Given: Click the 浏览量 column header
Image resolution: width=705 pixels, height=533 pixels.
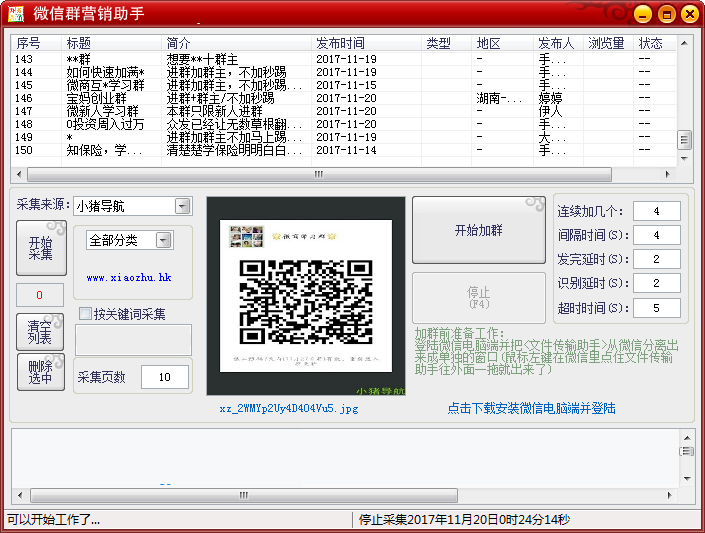Looking at the screenshot, I should 608,43.
